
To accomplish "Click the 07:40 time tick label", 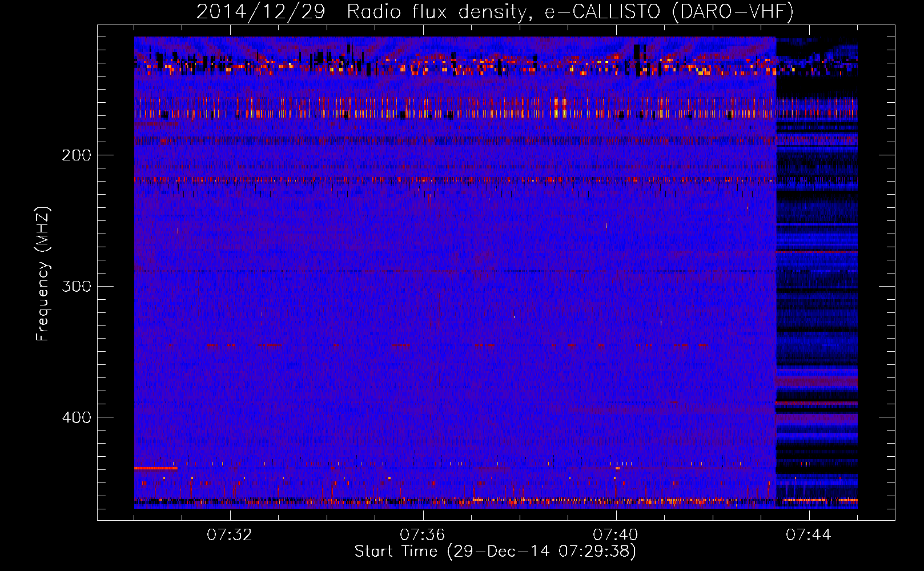I will (x=616, y=535).
